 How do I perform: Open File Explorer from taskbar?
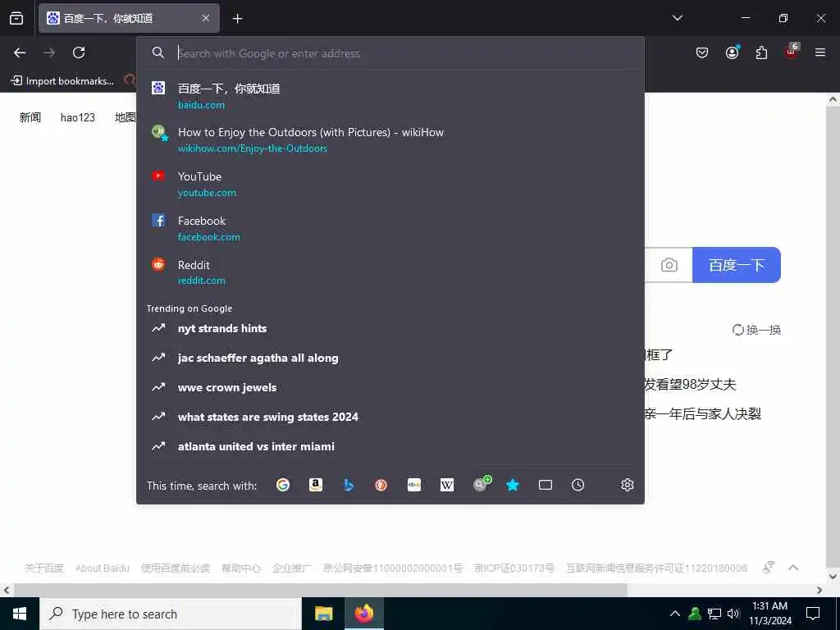coord(323,614)
